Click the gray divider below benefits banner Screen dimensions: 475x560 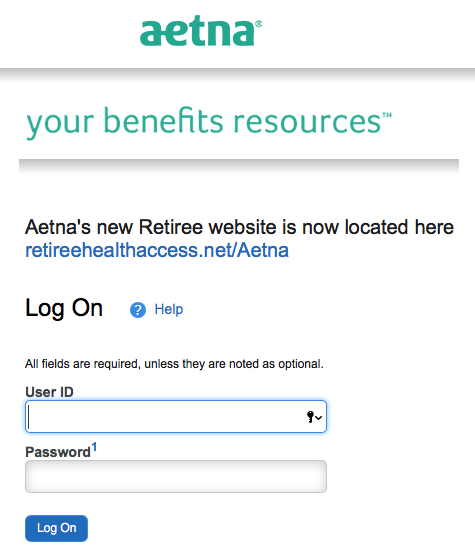coord(239,166)
